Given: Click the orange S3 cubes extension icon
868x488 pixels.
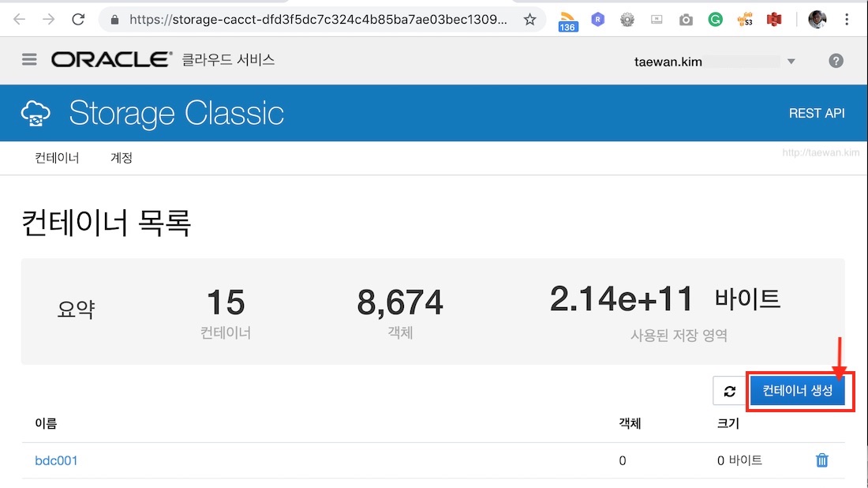Looking at the screenshot, I should coord(745,20).
